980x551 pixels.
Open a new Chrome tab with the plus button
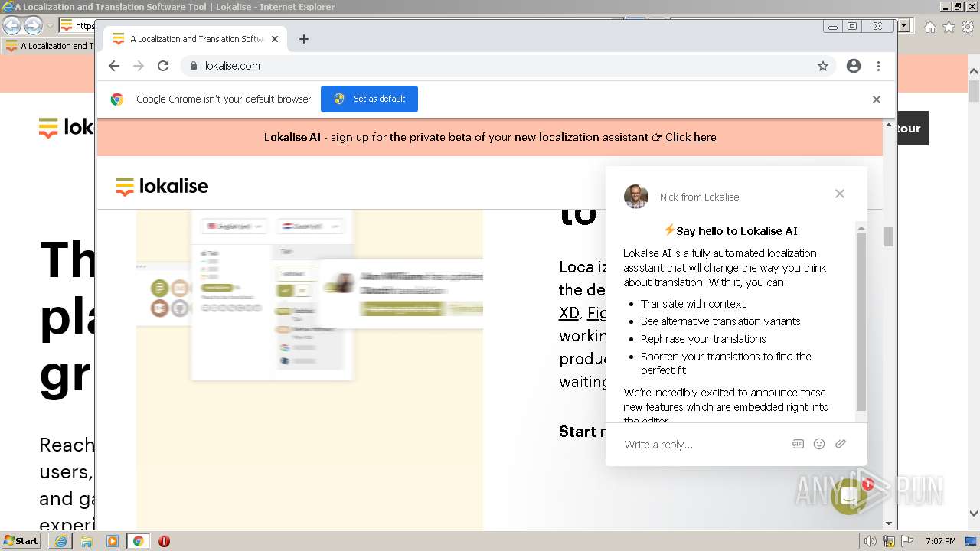click(x=304, y=39)
